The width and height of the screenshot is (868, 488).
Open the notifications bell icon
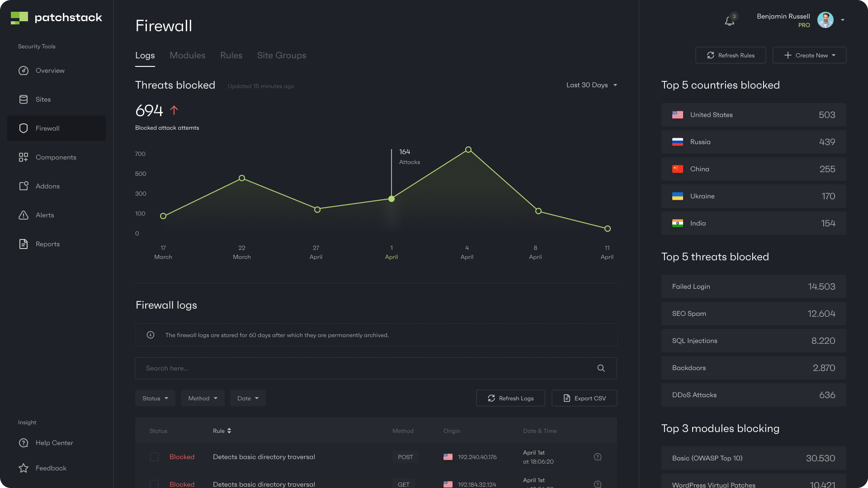tap(729, 21)
